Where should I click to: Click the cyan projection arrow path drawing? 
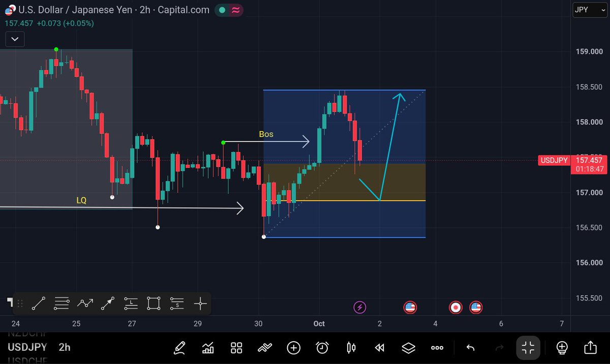[389, 146]
